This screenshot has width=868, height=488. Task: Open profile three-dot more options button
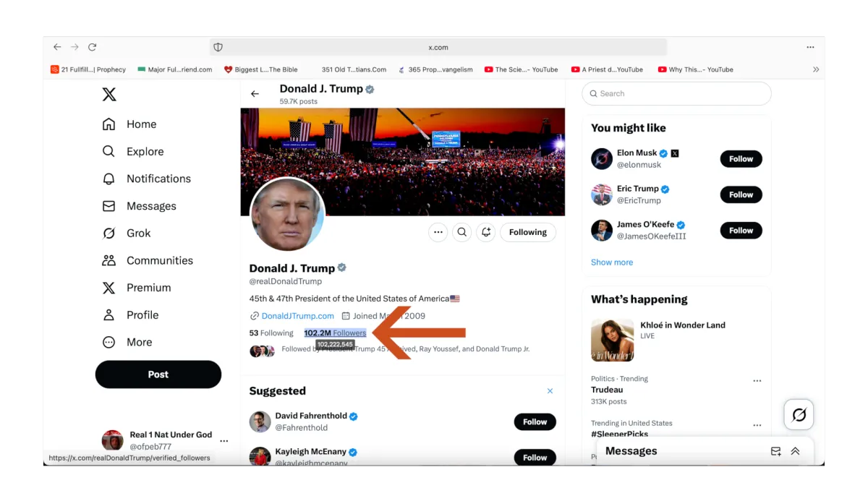pos(438,232)
